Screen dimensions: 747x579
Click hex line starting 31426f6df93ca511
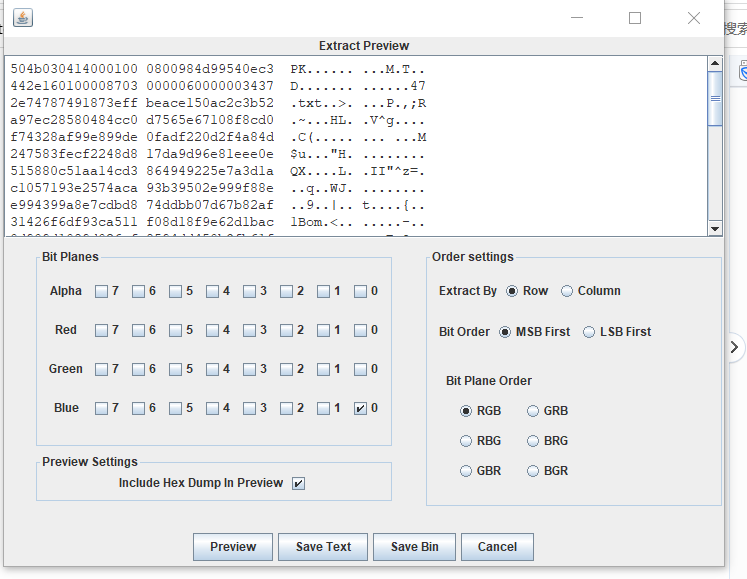pos(217,223)
